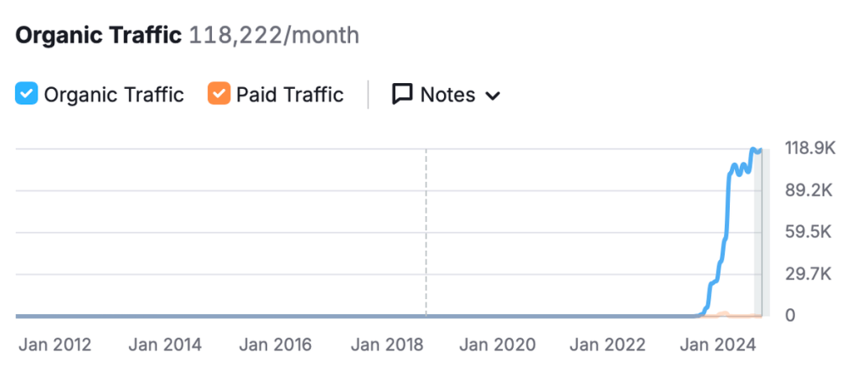
Task: Click the Notes label text
Action: 448,94
